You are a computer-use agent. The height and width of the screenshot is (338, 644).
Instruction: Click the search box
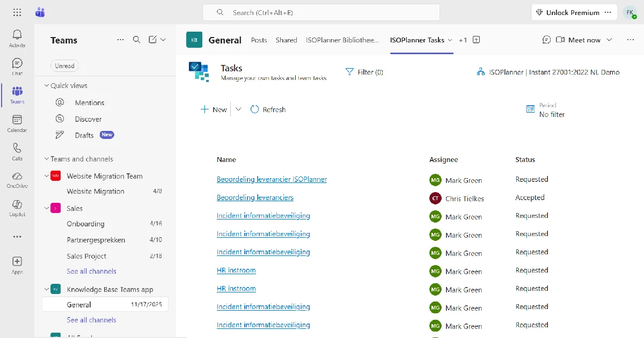coord(321,12)
